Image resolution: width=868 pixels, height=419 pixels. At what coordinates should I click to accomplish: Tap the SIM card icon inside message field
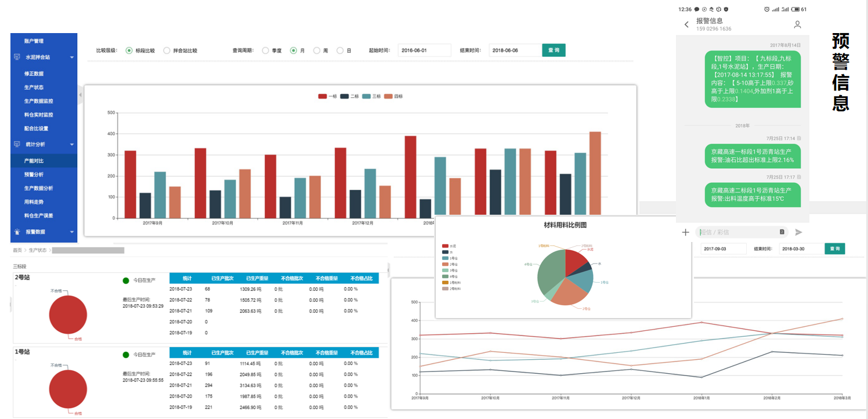click(782, 232)
